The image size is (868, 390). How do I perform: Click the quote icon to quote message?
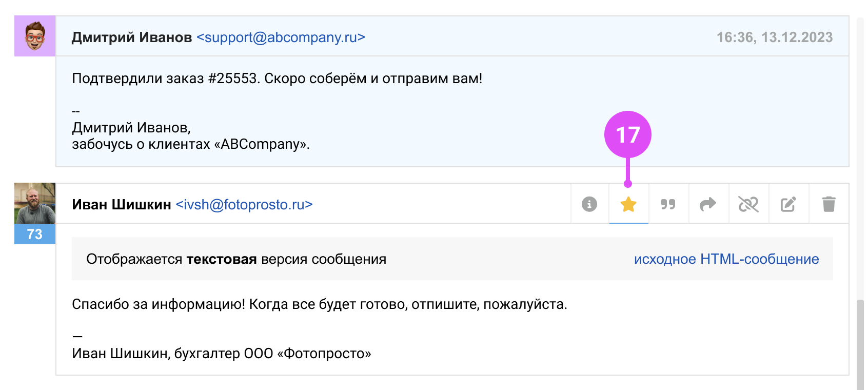[x=668, y=204]
